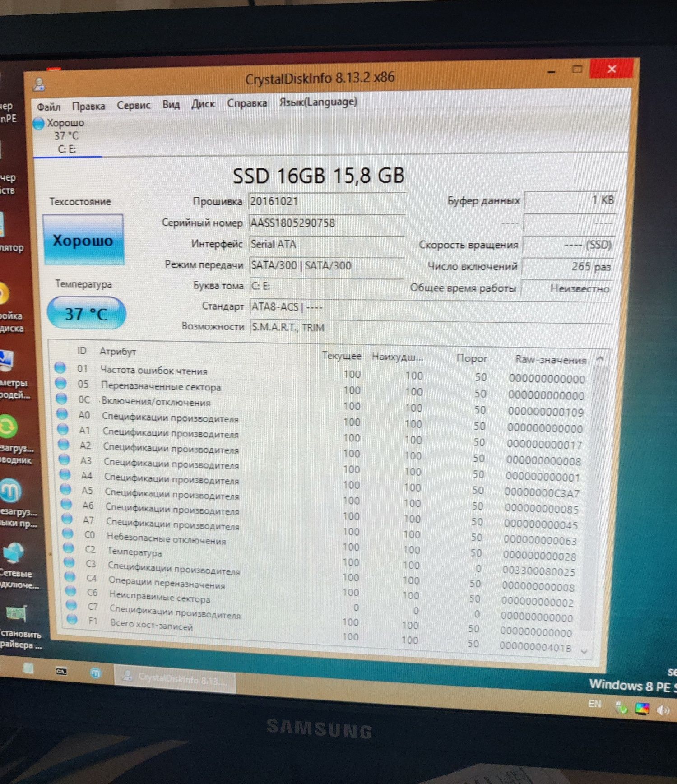Click the 37 °C temperature button

(86, 313)
